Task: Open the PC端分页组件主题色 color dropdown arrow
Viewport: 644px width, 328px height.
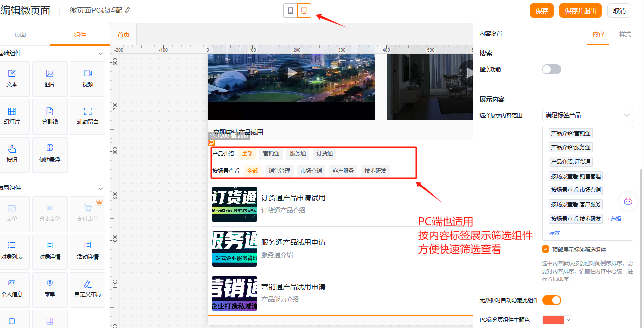Action: pyautogui.click(x=568, y=320)
